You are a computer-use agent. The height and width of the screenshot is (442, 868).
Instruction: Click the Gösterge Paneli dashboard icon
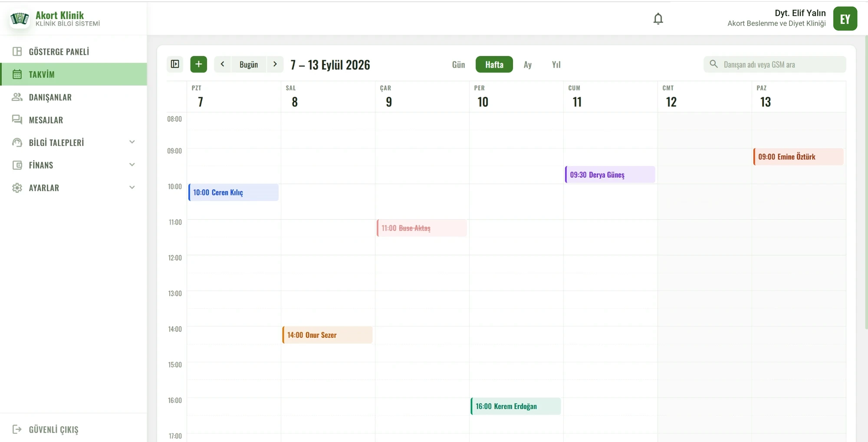[x=17, y=52]
